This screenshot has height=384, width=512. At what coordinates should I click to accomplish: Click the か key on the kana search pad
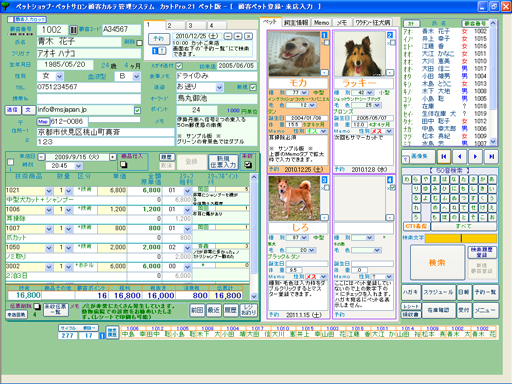482,179
